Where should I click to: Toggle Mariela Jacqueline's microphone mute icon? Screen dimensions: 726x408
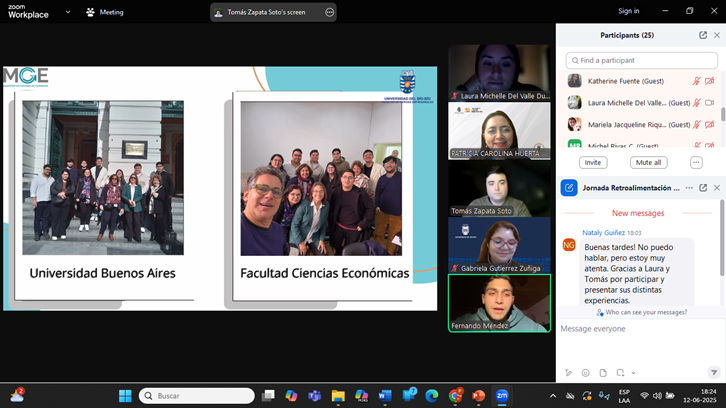click(696, 125)
